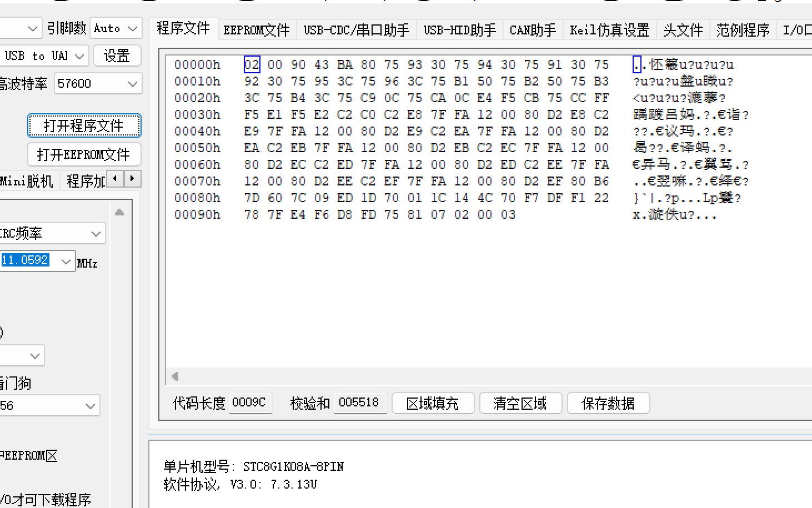Click address label 00080h
Screen dimensions: 812x508
[197, 198]
